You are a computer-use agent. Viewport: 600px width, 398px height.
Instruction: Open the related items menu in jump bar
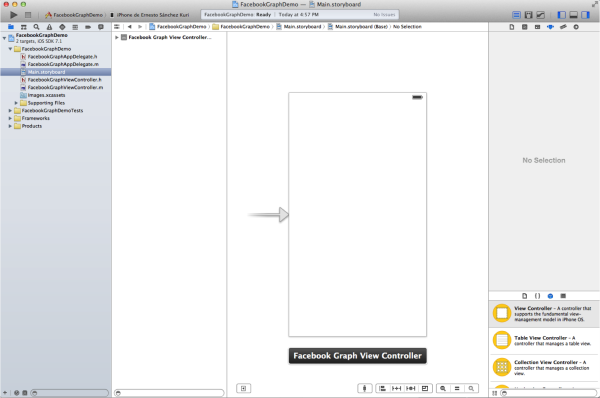tap(117, 27)
